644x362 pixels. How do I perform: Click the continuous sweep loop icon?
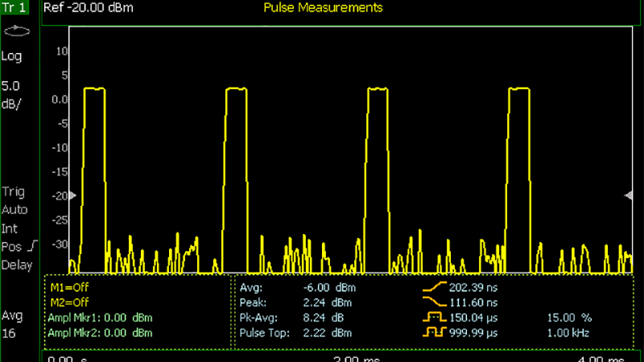16,32
